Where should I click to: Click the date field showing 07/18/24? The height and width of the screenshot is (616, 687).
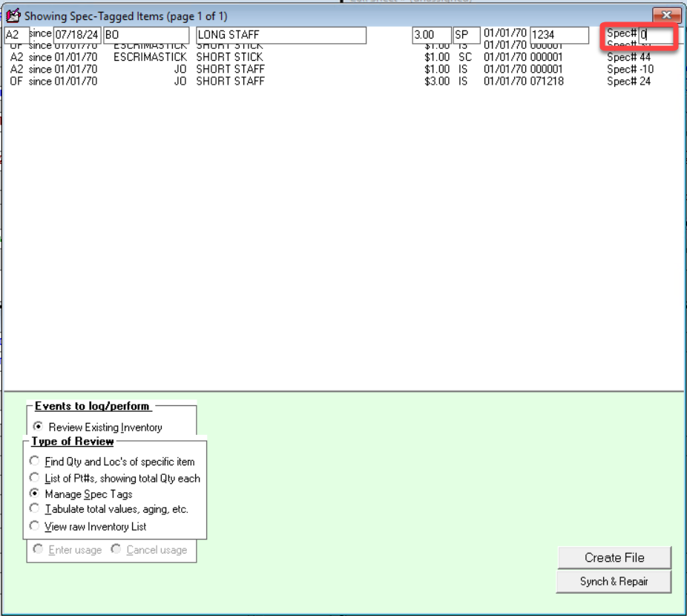(77, 35)
